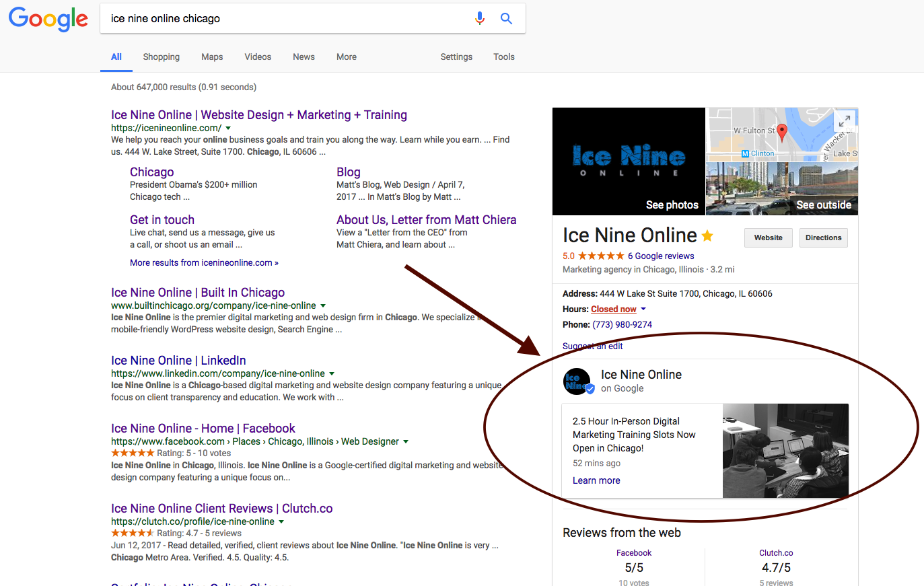Click the Ice Nine Online gold star icon
The image size is (924, 586).
click(707, 235)
